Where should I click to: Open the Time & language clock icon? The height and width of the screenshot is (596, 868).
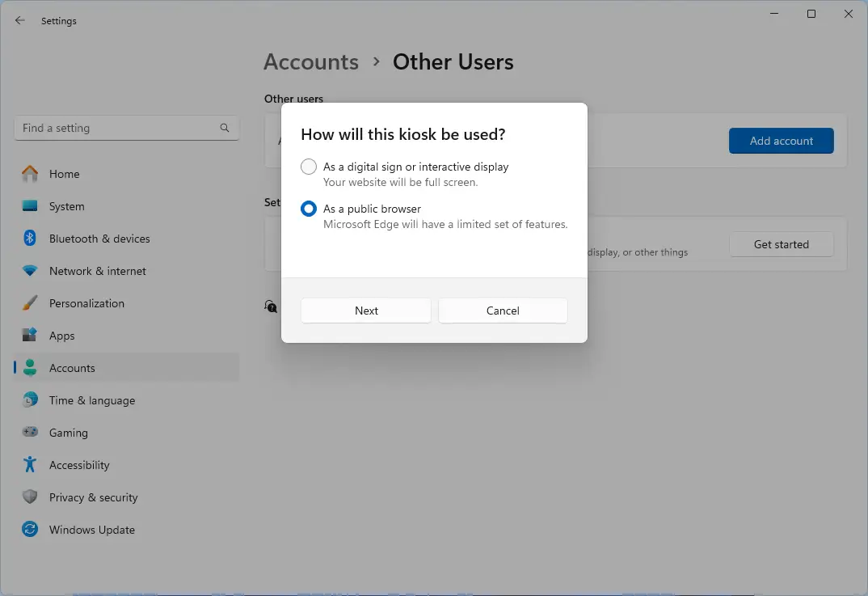[x=30, y=400]
